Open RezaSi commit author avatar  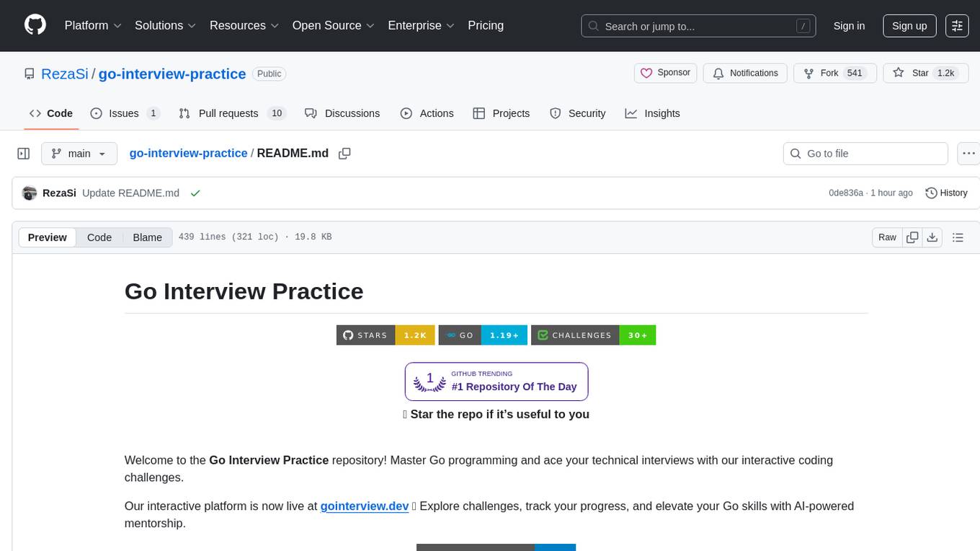(30, 193)
